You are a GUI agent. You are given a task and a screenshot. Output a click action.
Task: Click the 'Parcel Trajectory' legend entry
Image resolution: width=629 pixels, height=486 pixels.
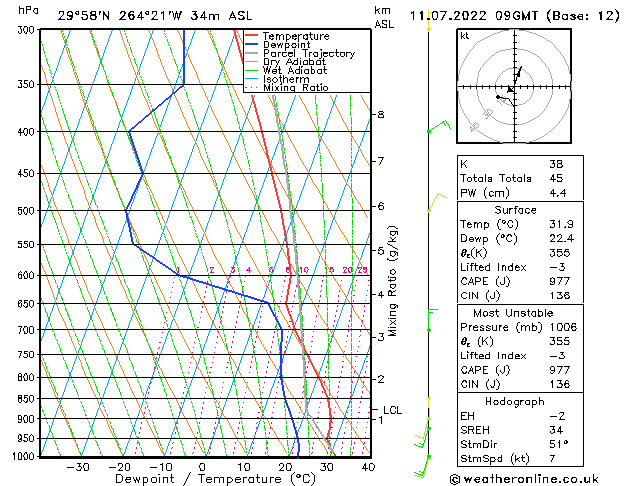(x=309, y=54)
